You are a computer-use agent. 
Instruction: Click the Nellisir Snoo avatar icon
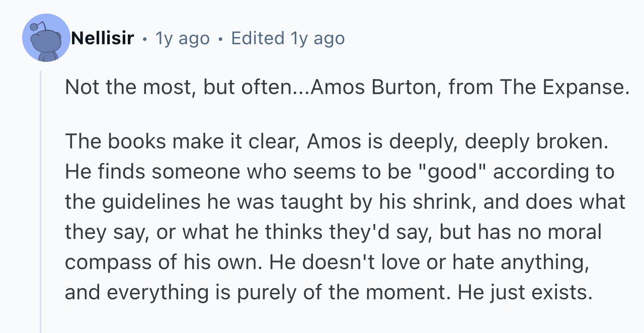pos(46,38)
